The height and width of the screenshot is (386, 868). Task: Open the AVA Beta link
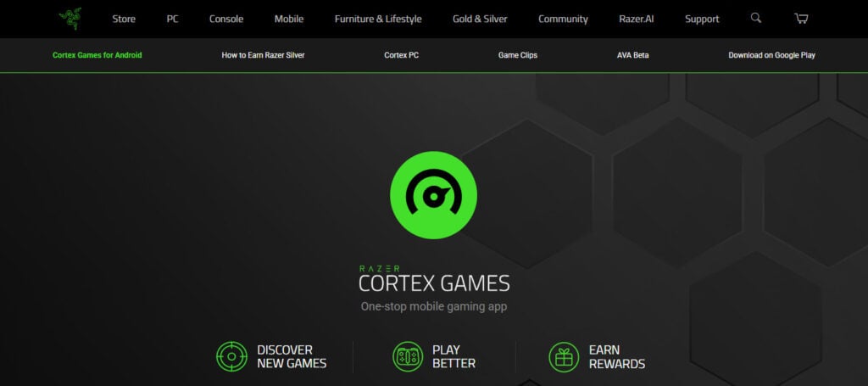(x=632, y=55)
